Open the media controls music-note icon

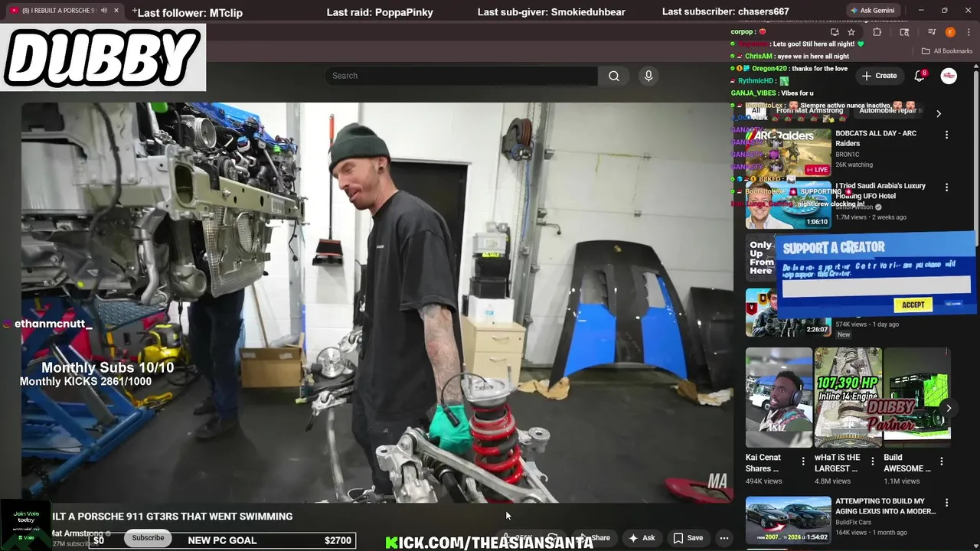(x=932, y=32)
